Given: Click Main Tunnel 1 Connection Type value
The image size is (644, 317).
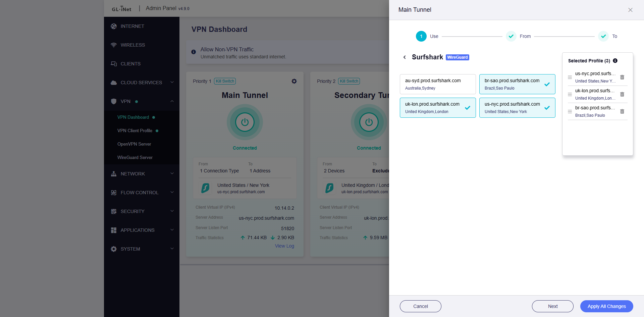Looking at the screenshot, I should [219, 171].
